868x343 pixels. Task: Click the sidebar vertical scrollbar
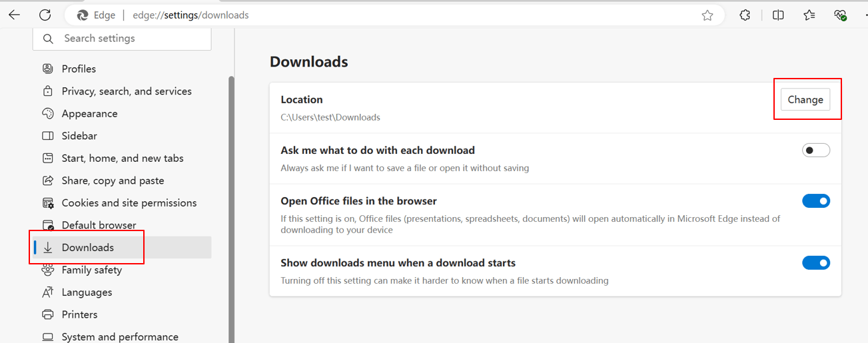pos(231,209)
